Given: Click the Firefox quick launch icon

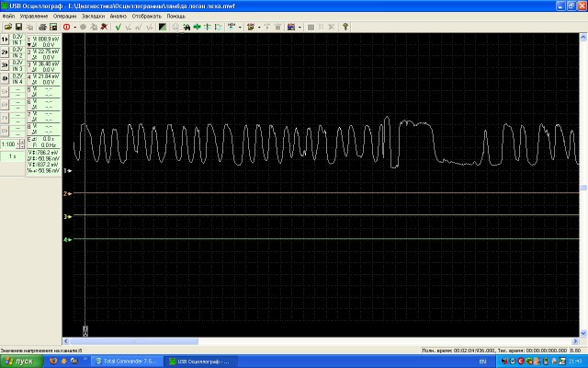Looking at the screenshot, I should (53, 362).
